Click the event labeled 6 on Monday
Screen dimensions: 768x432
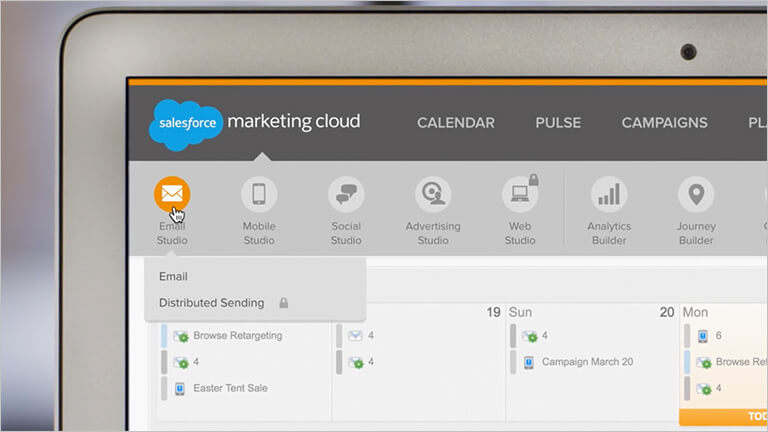pyautogui.click(x=718, y=336)
